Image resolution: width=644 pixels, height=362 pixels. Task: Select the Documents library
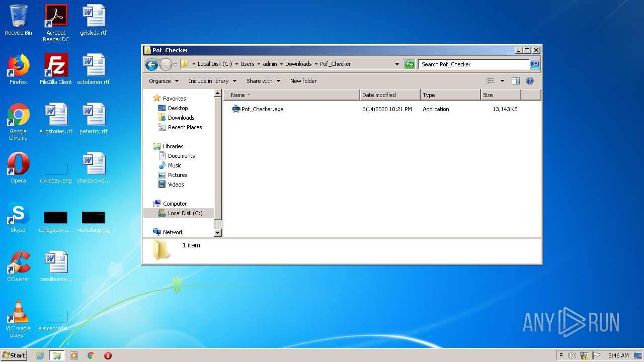tap(181, 156)
